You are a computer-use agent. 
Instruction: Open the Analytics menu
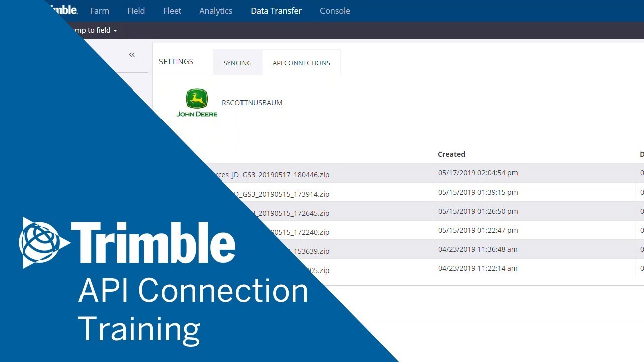[x=216, y=11]
